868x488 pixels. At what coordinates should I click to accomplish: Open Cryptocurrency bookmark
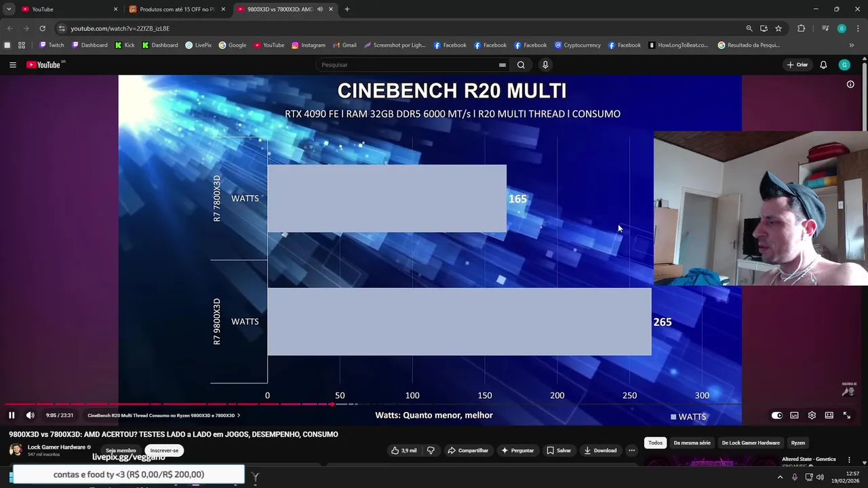tap(577, 45)
